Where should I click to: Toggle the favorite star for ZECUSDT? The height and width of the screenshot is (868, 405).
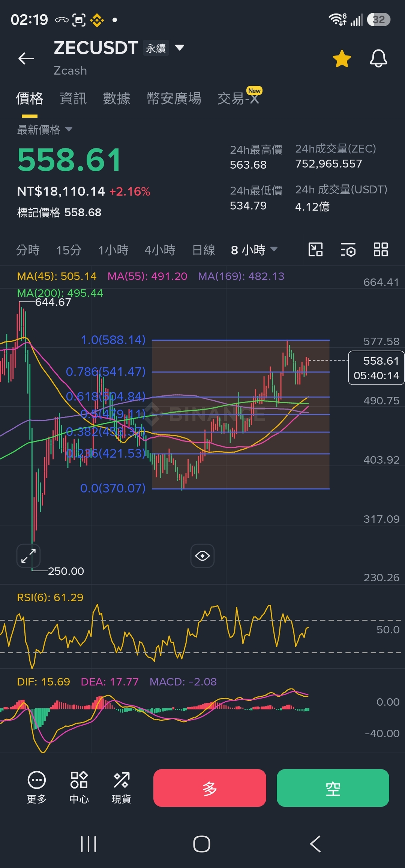[342, 59]
